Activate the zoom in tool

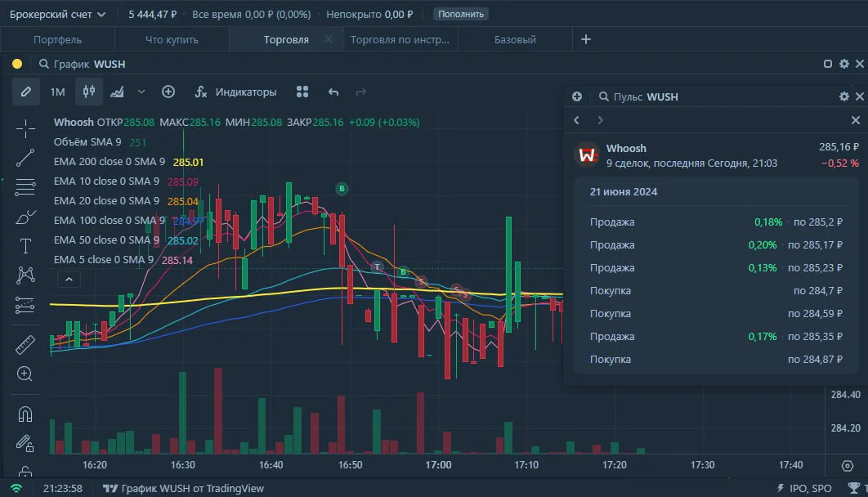click(25, 374)
